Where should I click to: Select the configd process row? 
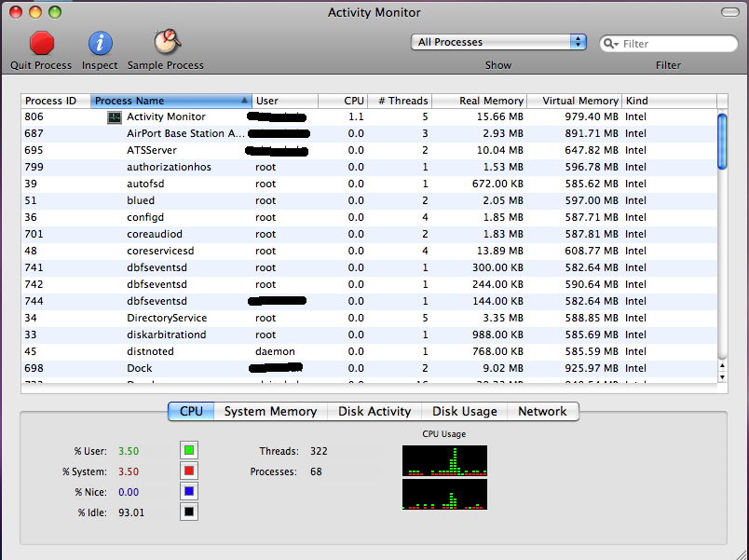tap(369, 217)
